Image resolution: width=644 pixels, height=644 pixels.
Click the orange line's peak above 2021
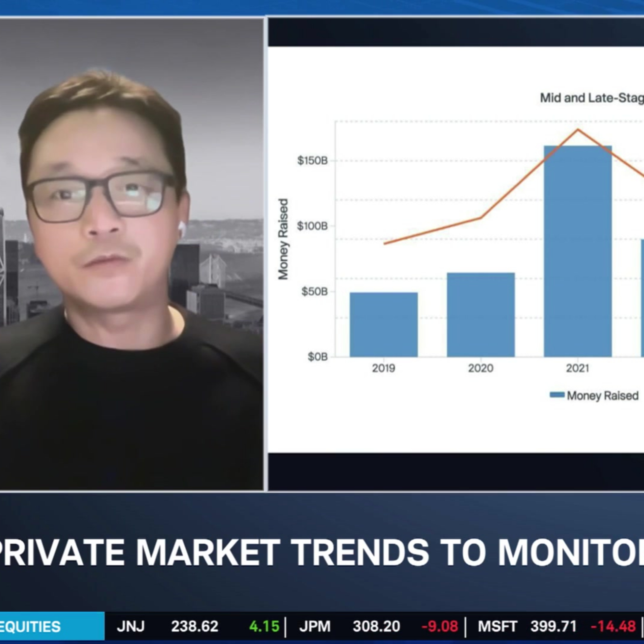pyautogui.click(x=578, y=130)
